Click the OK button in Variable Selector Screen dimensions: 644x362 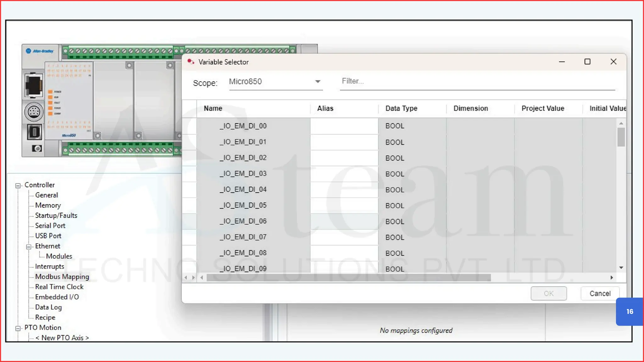click(x=548, y=293)
